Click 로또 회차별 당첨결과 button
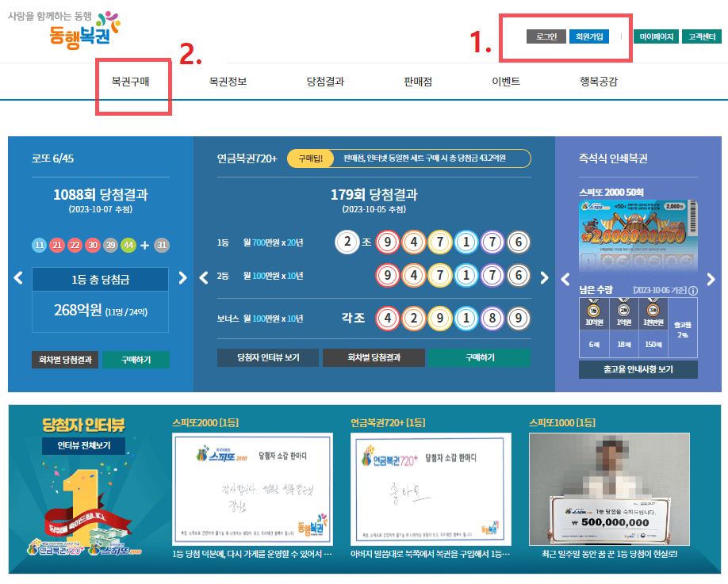This screenshot has height=584, width=728. tap(65, 360)
